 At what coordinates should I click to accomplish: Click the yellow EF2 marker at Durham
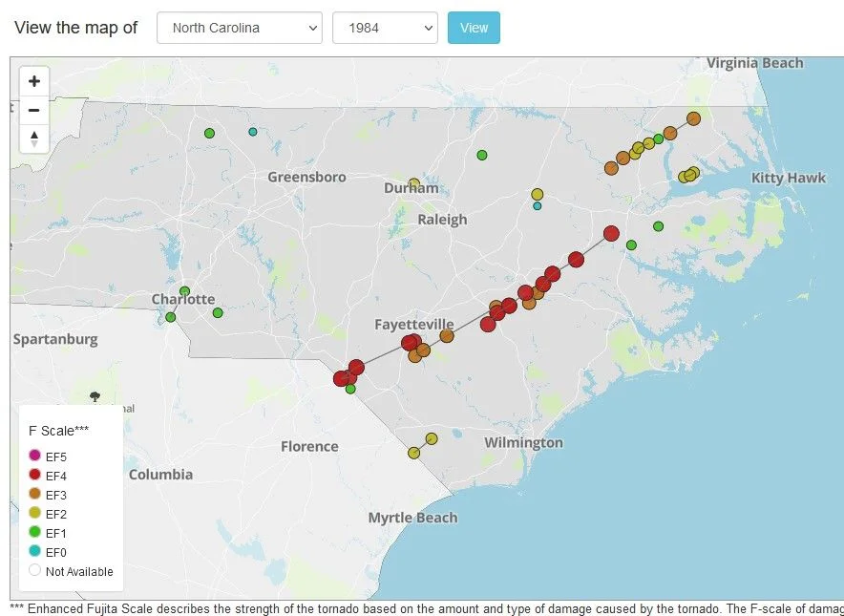coord(414,184)
